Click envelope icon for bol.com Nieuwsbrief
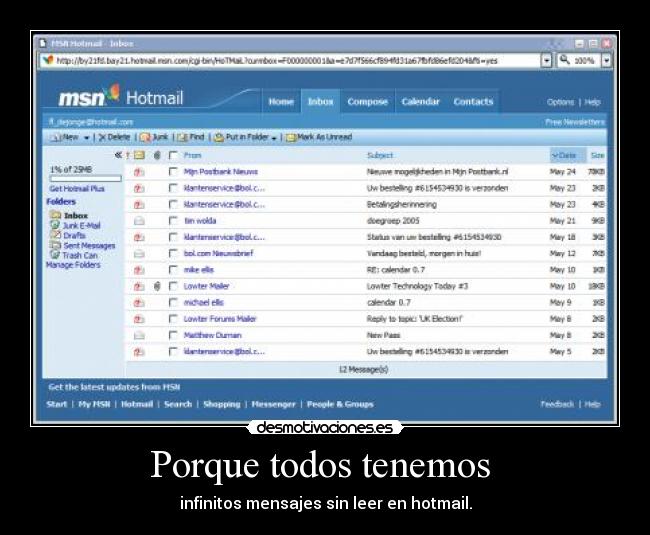Image resolution: width=650 pixels, height=535 pixels. coord(139,254)
